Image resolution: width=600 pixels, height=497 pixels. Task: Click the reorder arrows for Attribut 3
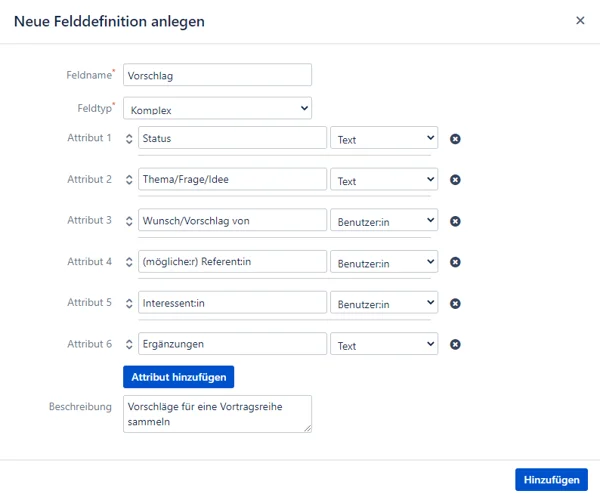(x=129, y=221)
